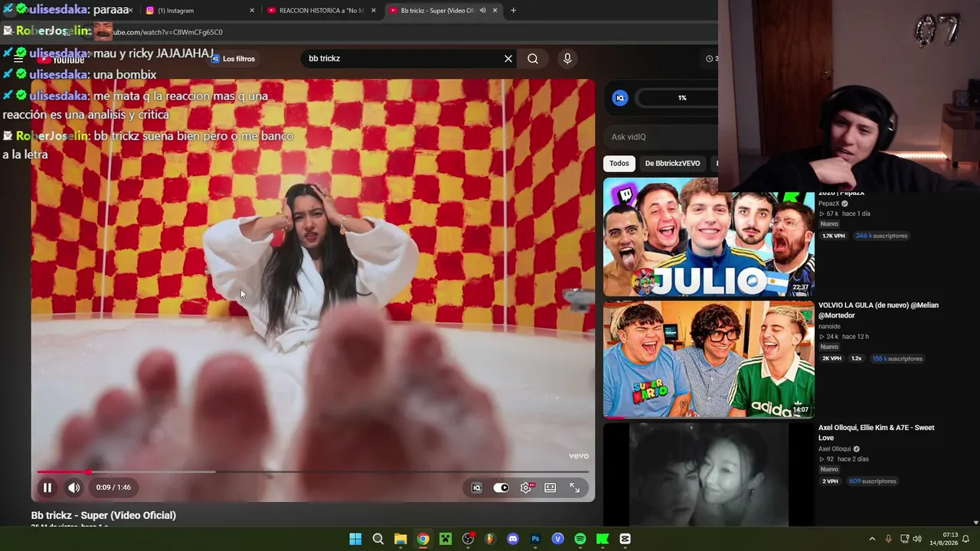
Task: Click the YouTube search magnifier button
Action: 533,58
